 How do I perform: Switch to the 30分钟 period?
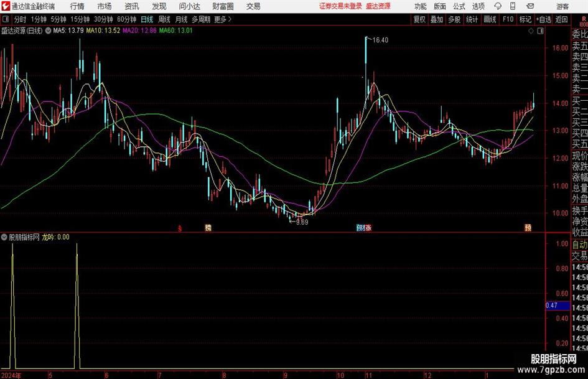click(103, 19)
